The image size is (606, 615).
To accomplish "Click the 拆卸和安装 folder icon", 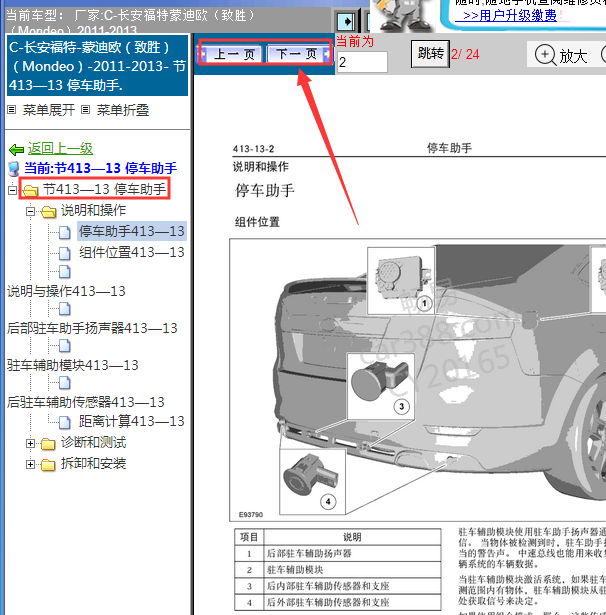I will tap(48, 465).
